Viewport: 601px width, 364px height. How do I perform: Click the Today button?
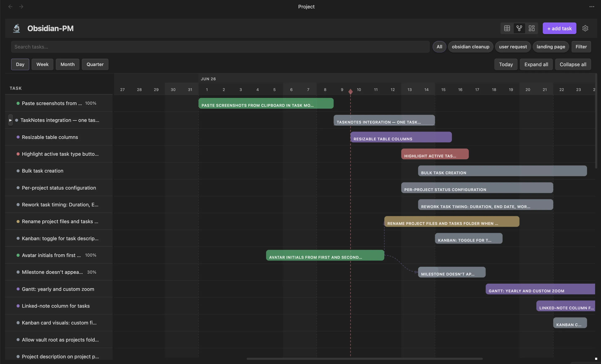(x=506, y=64)
